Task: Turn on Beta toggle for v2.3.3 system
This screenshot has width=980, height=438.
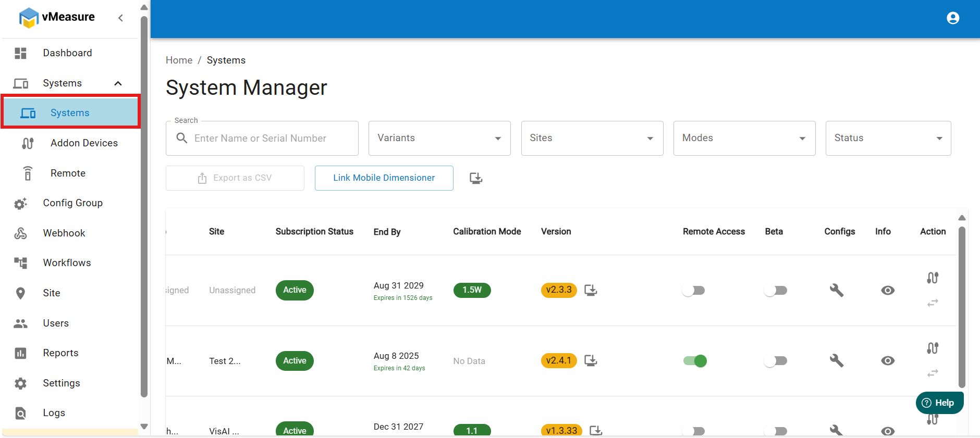Action: (775, 290)
